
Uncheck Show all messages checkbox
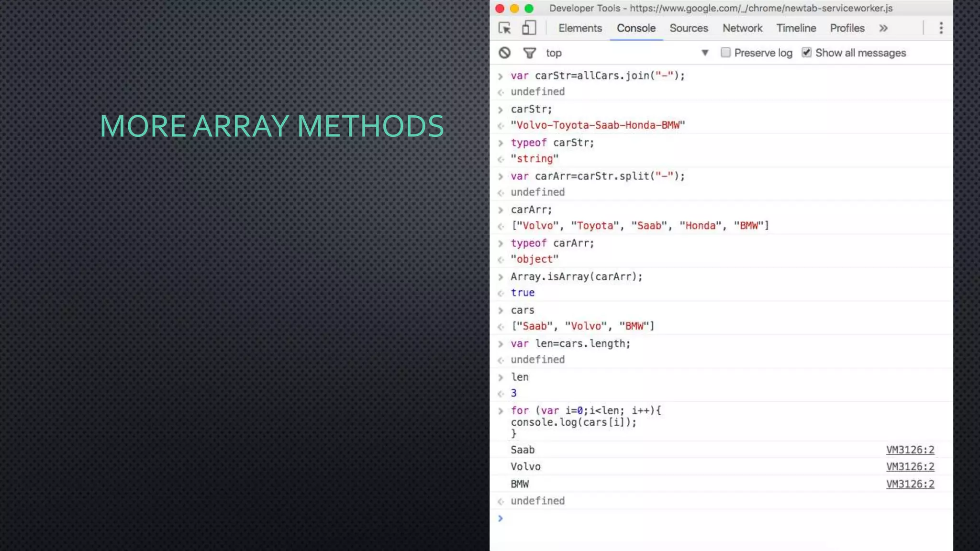[x=806, y=52]
